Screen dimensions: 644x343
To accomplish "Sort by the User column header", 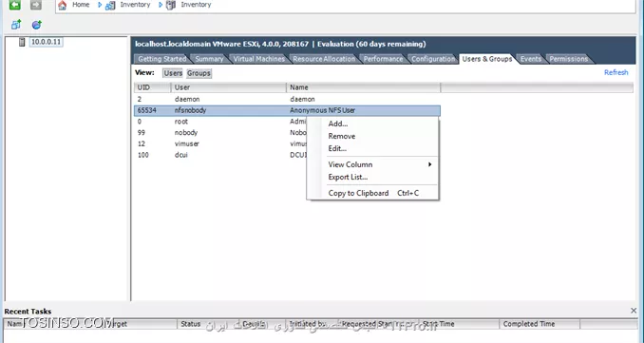I will [x=228, y=87].
